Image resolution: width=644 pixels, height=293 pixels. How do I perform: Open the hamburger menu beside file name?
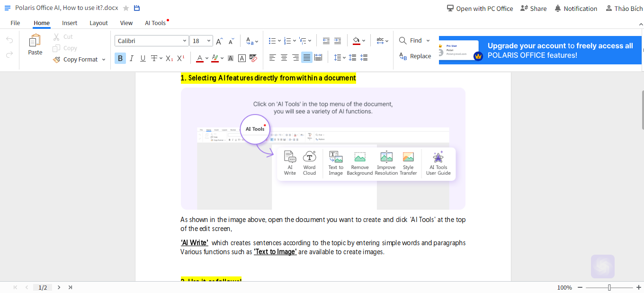point(7,8)
